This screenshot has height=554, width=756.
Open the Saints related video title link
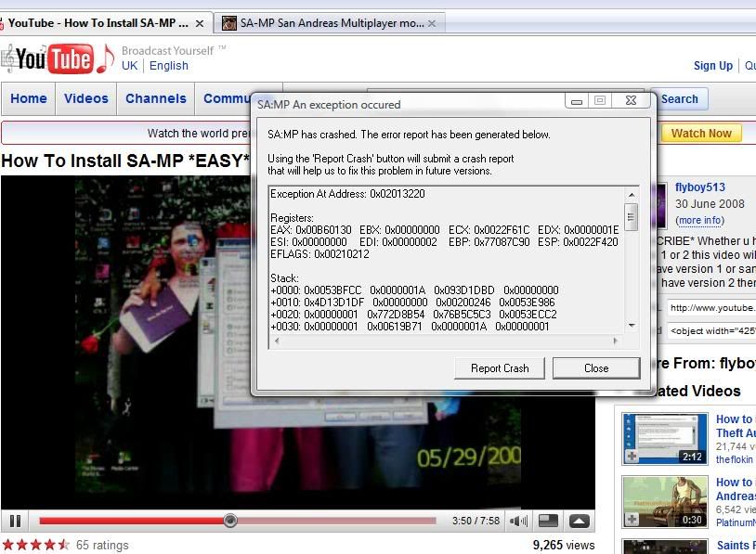736,546
